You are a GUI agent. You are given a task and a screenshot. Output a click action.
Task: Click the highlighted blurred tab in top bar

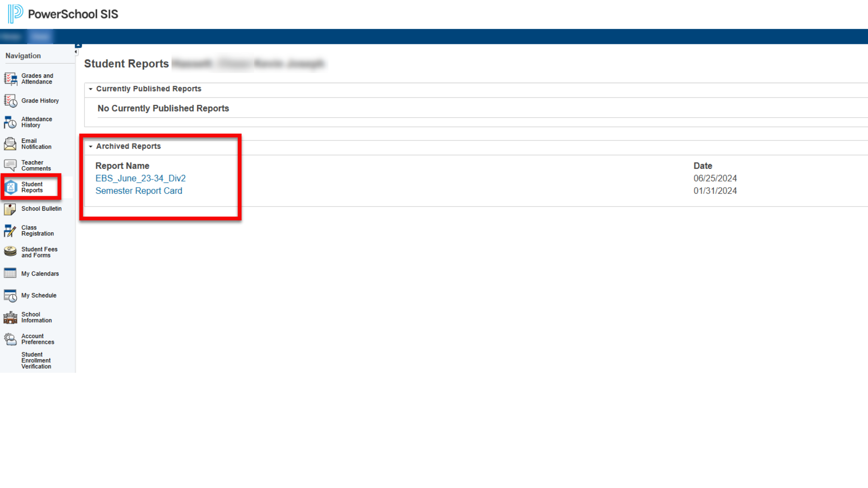[x=40, y=37]
